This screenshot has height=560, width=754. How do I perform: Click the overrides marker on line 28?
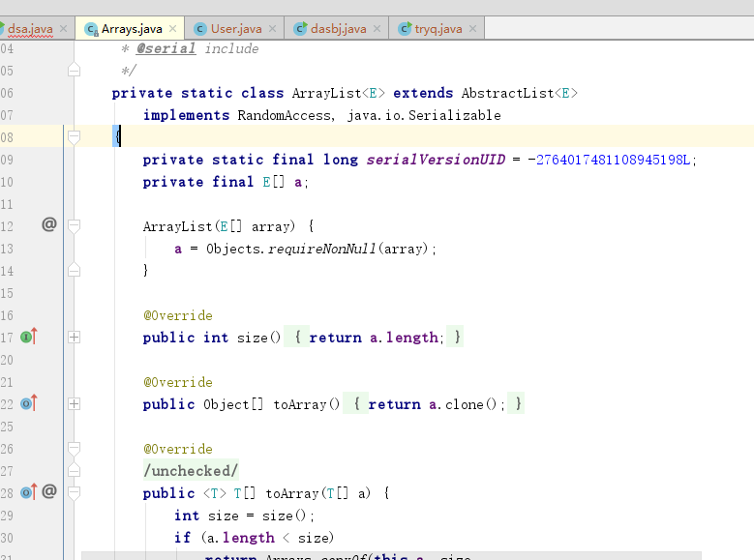click(x=28, y=492)
